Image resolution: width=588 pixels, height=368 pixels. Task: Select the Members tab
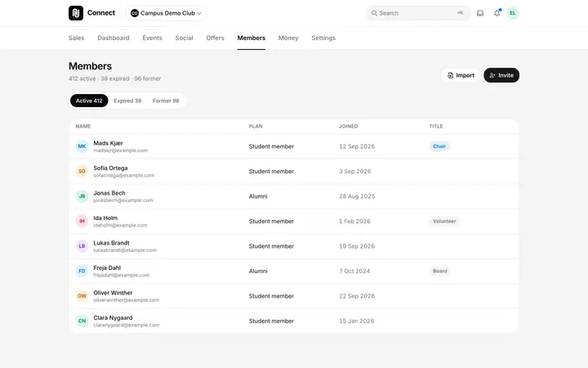pyautogui.click(x=252, y=38)
